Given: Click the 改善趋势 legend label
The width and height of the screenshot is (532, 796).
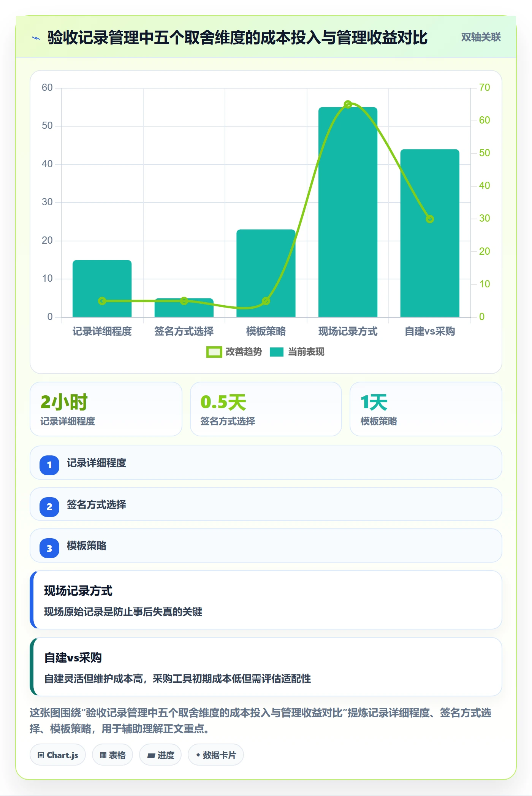Looking at the screenshot, I should pos(244,352).
